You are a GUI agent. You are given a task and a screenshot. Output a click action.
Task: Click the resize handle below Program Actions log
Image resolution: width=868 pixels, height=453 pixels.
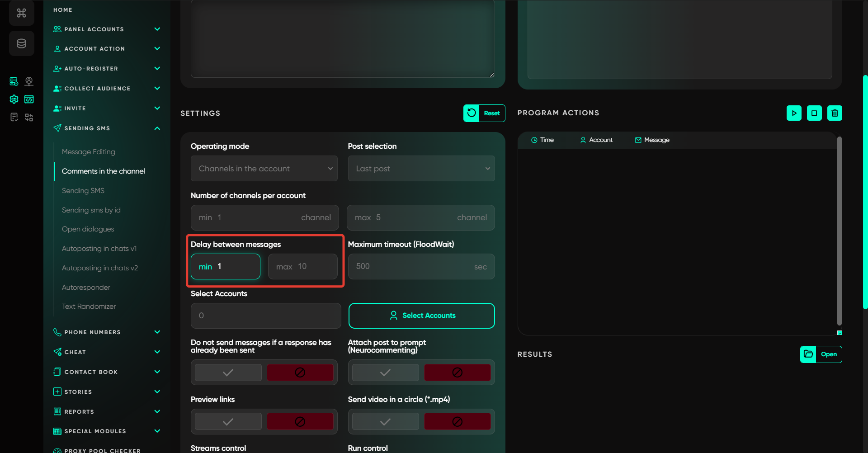point(839,333)
